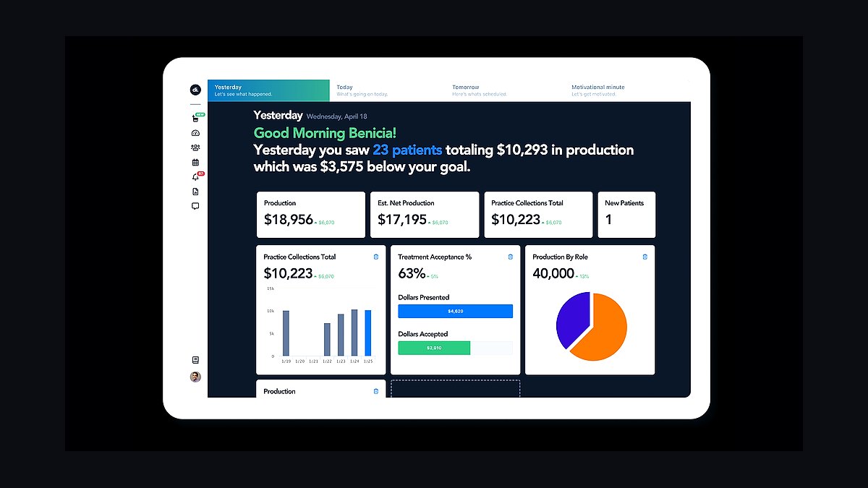
Task: Open the Production $18,956 card
Action: pos(311,215)
